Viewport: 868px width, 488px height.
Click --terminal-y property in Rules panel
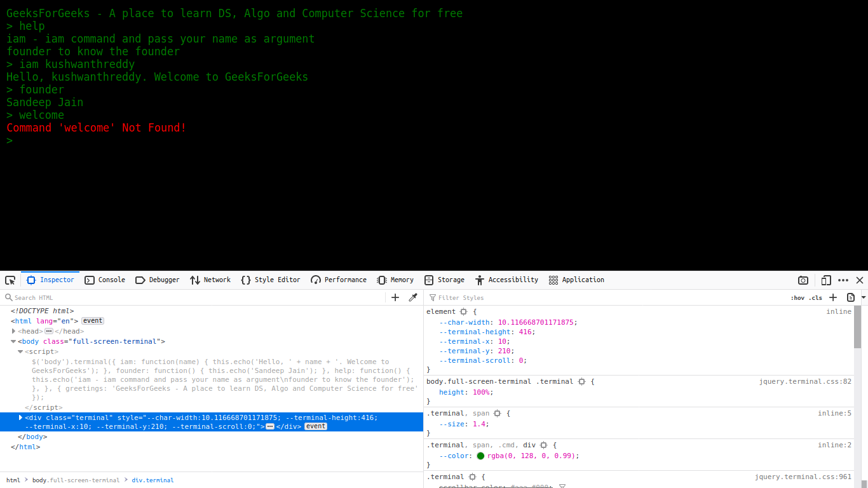(x=466, y=351)
